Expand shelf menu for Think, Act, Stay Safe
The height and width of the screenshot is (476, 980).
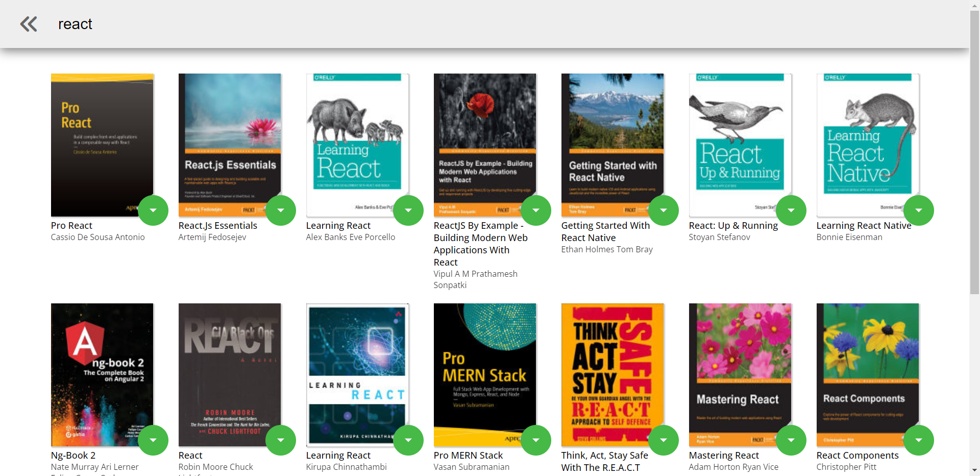pyautogui.click(x=664, y=440)
